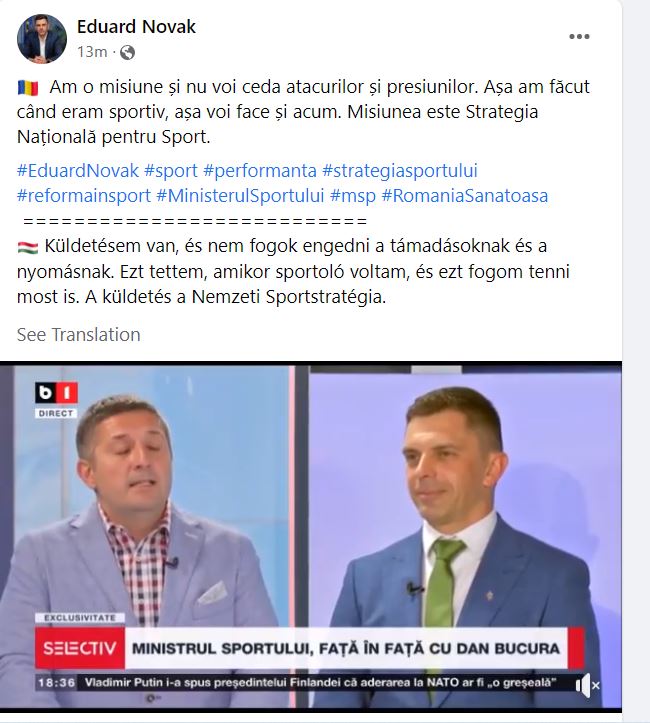The width and height of the screenshot is (650, 723).
Task: Click the Romanian flag emoji
Action: click(x=28, y=88)
